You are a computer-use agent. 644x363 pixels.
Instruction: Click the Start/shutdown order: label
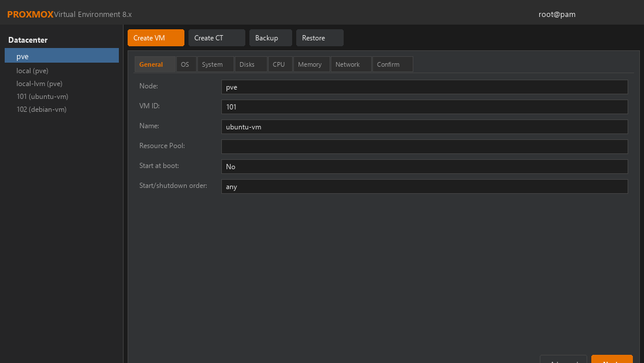point(173,186)
